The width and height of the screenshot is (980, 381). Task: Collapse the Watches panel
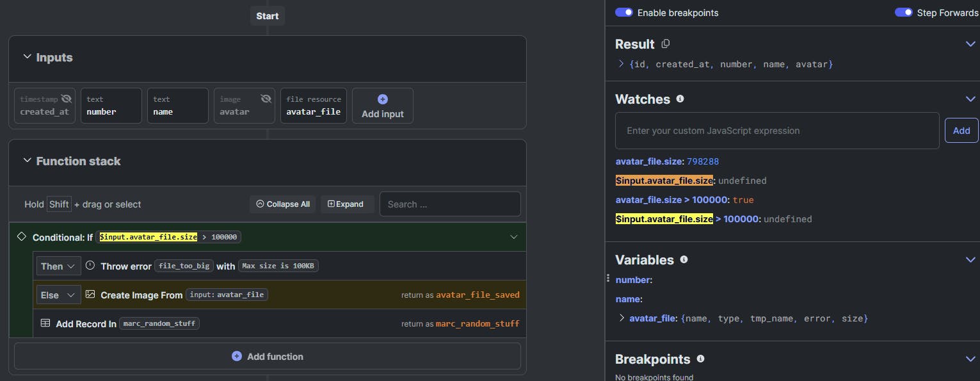tap(970, 99)
